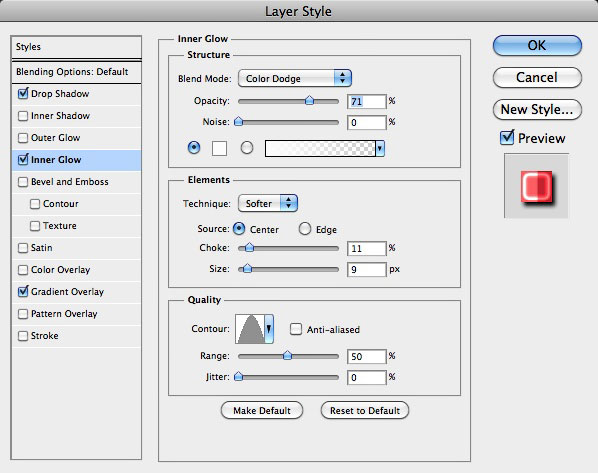
Task: Select Blending Options: Default entry
Action: pos(76,72)
